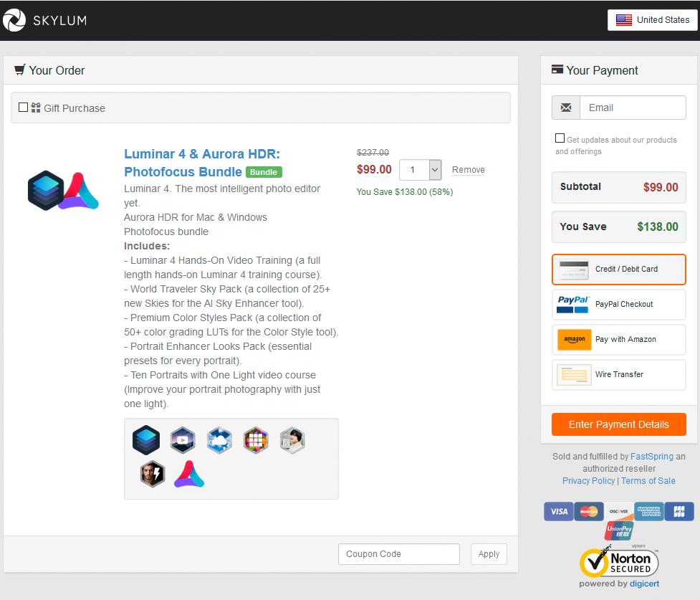
Task: Enable the product updates checkbox
Action: 560,138
